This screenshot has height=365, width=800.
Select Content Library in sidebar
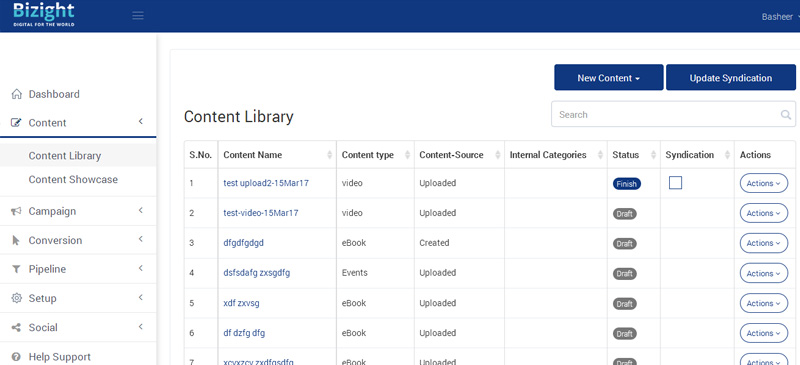click(65, 156)
